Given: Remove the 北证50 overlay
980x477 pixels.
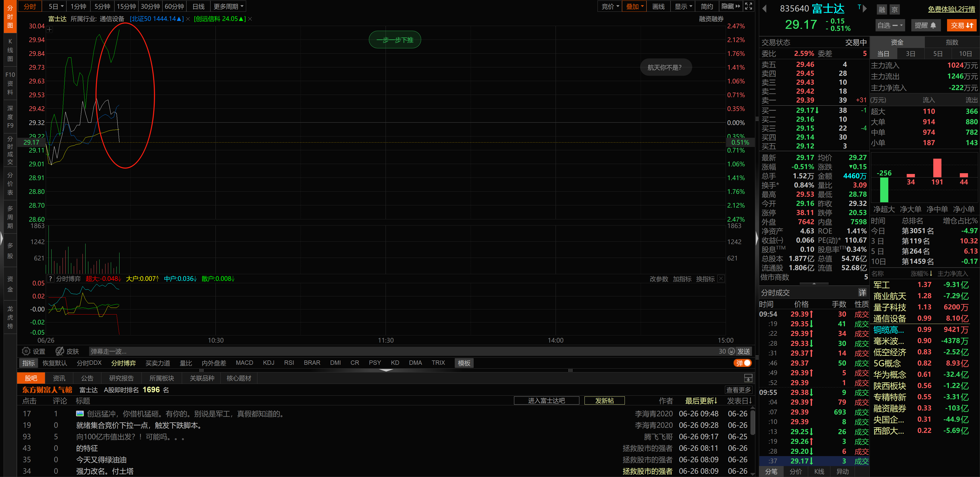Looking at the screenshot, I should 188,19.
